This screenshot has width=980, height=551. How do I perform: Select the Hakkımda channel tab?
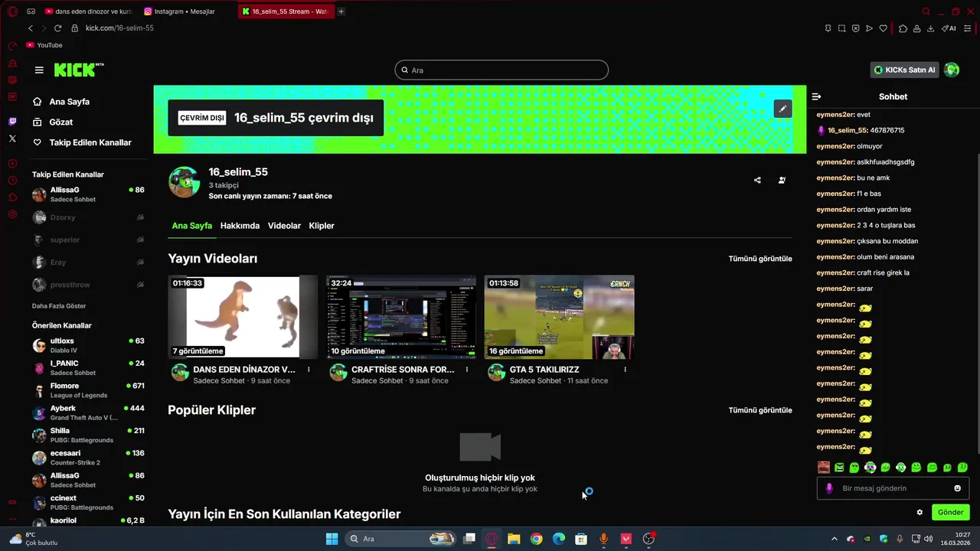click(x=240, y=226)
